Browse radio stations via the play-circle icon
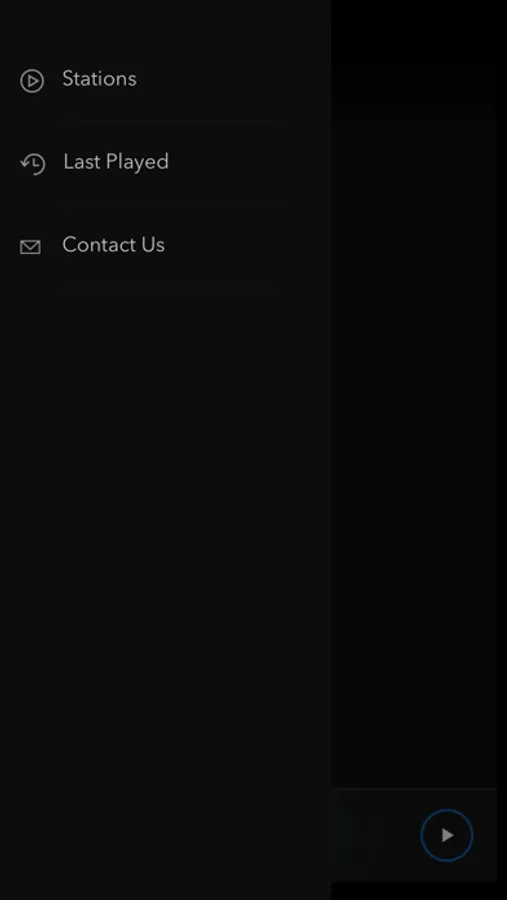507x900 pixels. [x=32, y=81]
